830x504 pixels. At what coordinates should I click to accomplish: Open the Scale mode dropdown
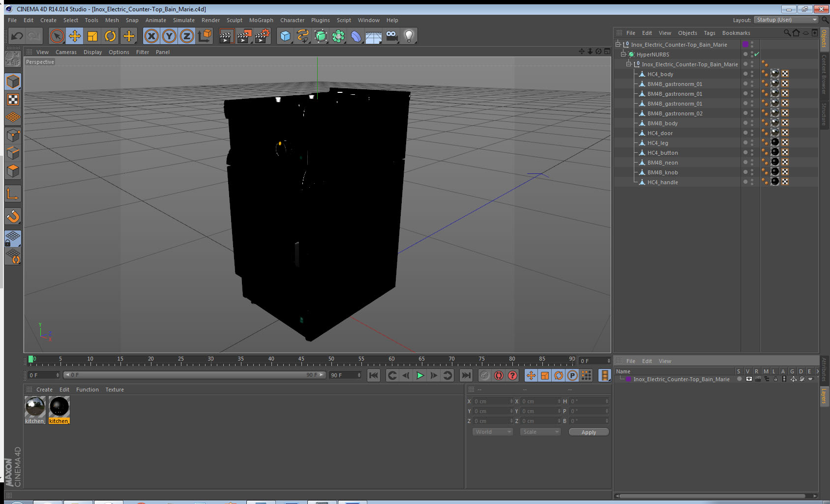[x=540, y=432]
